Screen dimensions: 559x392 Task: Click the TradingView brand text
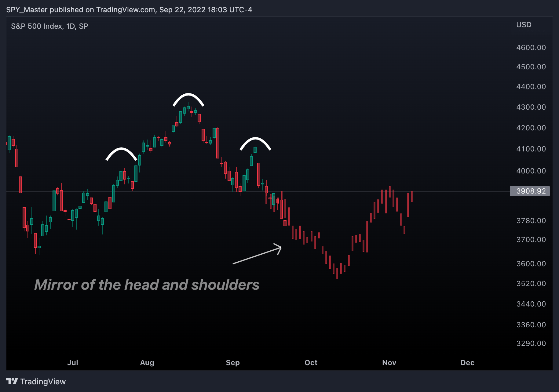(x=43, y=382)
